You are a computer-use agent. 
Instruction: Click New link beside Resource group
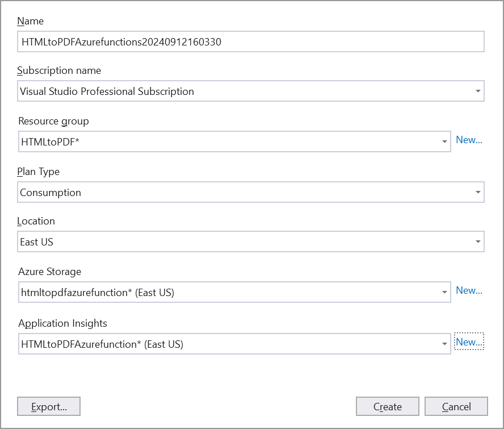(x=469, y=140)
